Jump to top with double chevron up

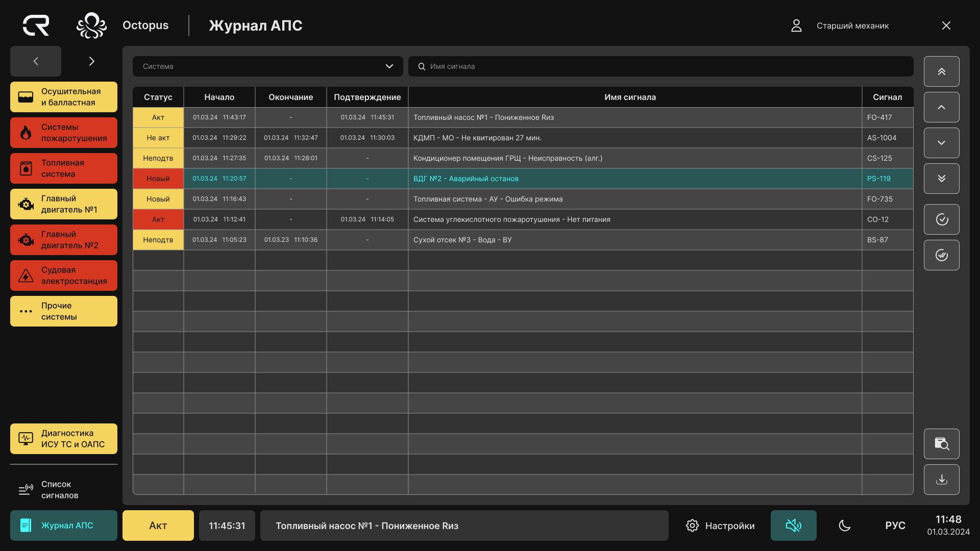941,71
